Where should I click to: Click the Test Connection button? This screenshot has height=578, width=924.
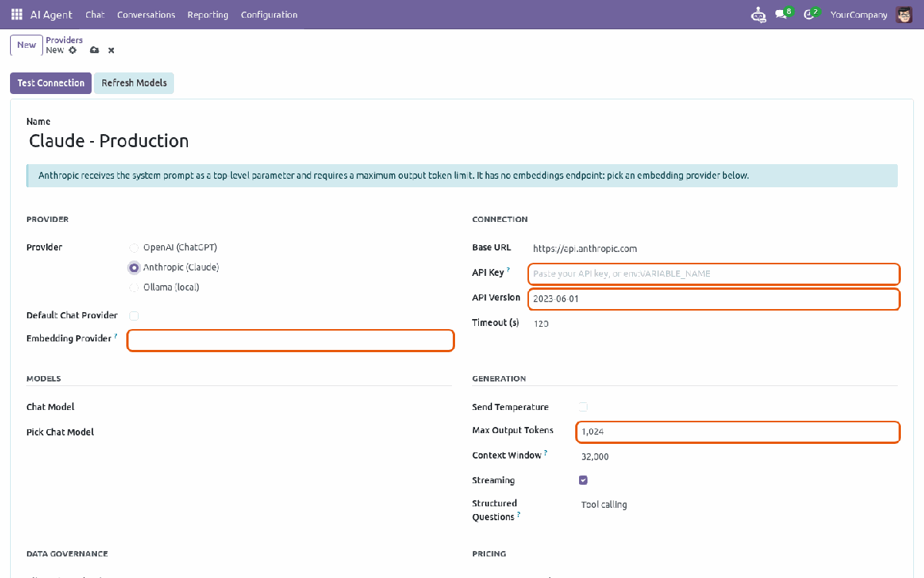pyautogui.click(x=51, y=83)
